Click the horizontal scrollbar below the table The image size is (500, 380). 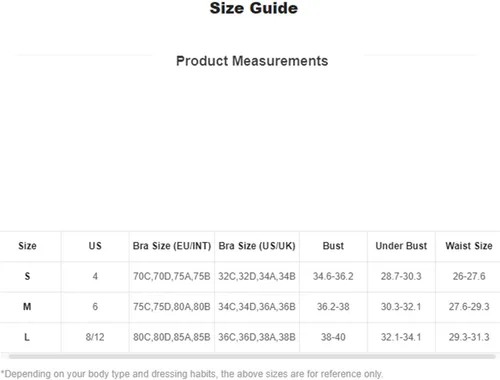pyautogui.click(x=252, y=356)
